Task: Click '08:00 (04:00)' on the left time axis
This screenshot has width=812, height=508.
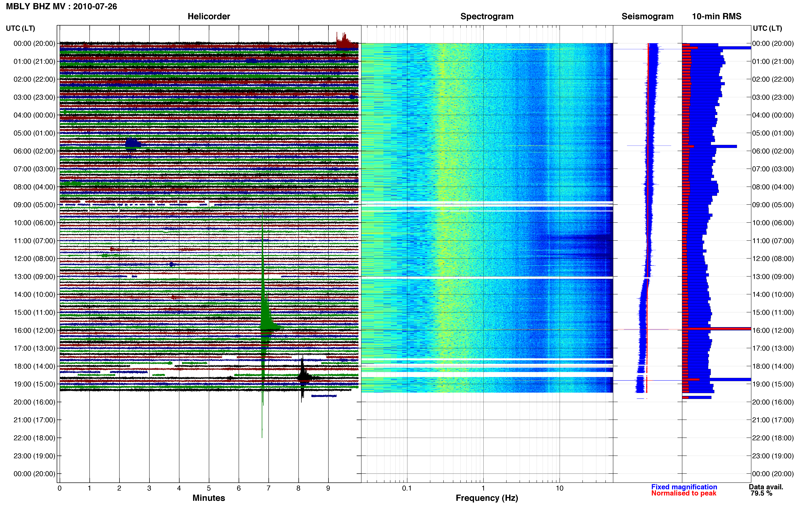Action: pos(34,187)
